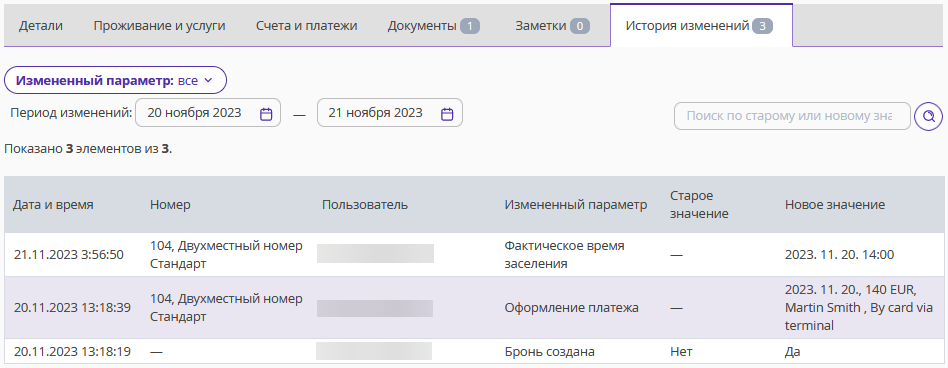Click the Новое значение column header
This screenshot has height=368, width=948.
835,205
